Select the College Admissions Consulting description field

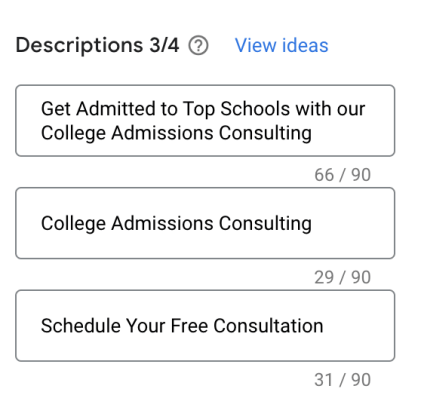205,223
